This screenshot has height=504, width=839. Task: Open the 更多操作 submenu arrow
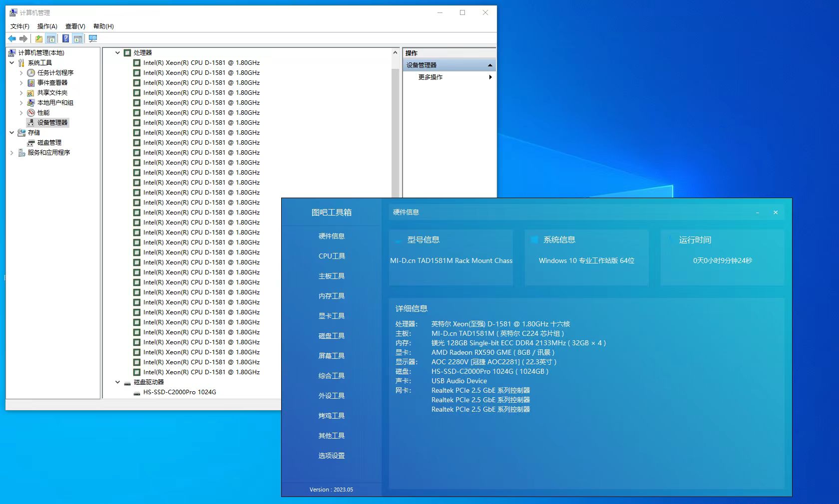tap(490, 77)
